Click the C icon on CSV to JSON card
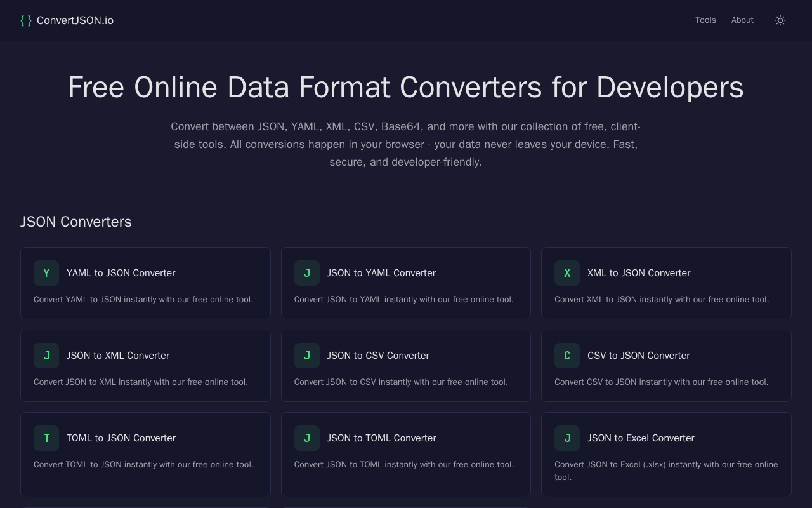 (x=567, y=356)
